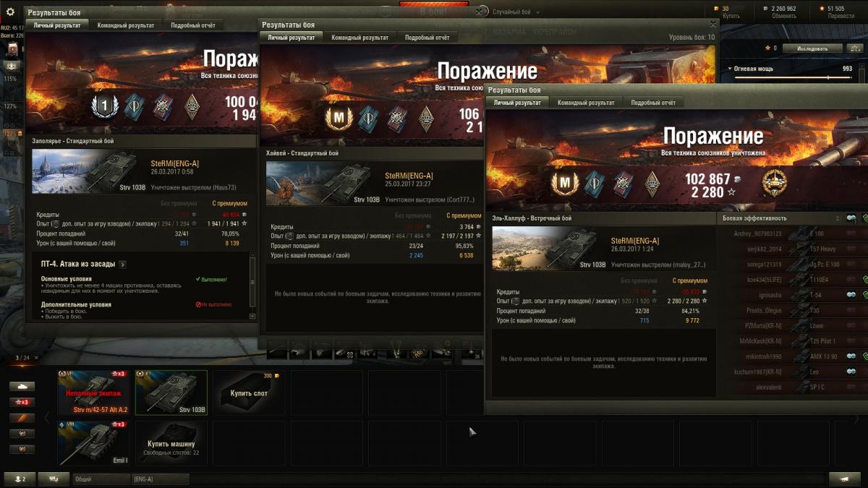Screen dimensions: 868x488
Task: Click the Исследовать button
Action: [812, 48]
